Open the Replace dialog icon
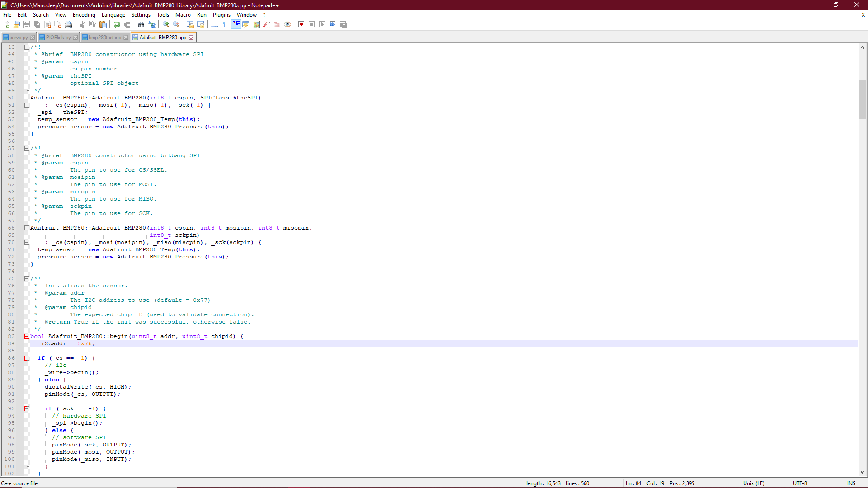 [x=152, y=24]
